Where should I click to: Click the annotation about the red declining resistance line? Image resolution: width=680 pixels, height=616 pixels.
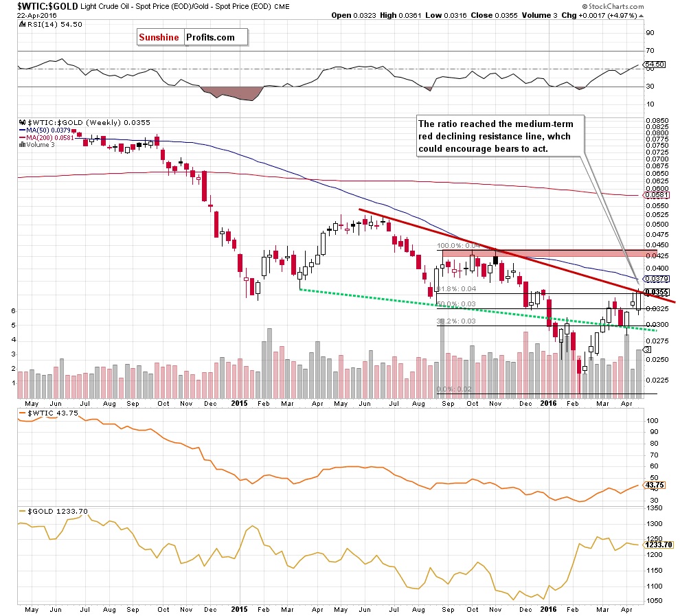tap(500, 136)
